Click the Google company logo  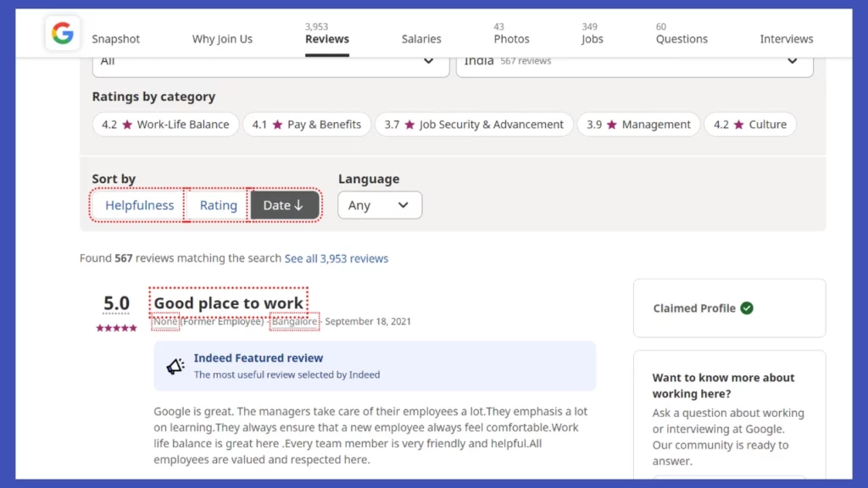point(63,33)
